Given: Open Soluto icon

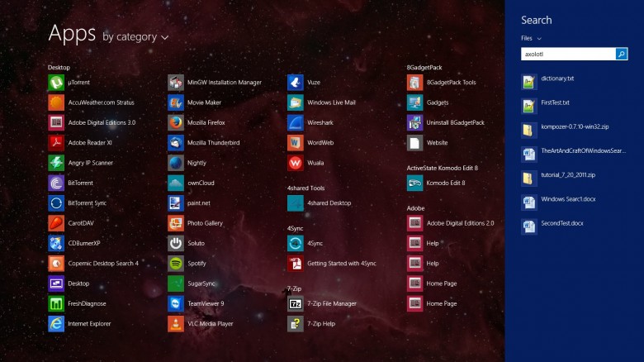Looking at the screenshot, I should 176,243.
